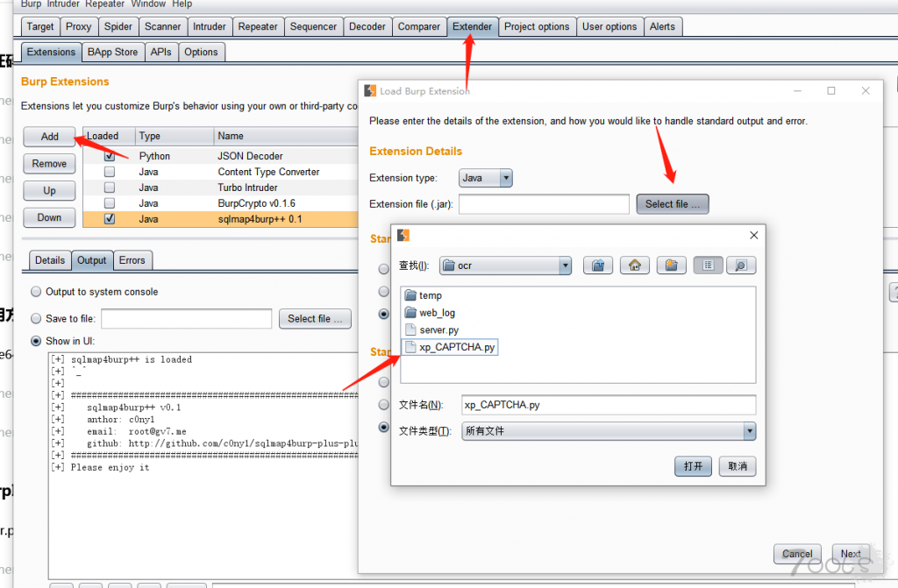Select the Show in UI radio option
The image size is (898, 588).
point(36,341)
